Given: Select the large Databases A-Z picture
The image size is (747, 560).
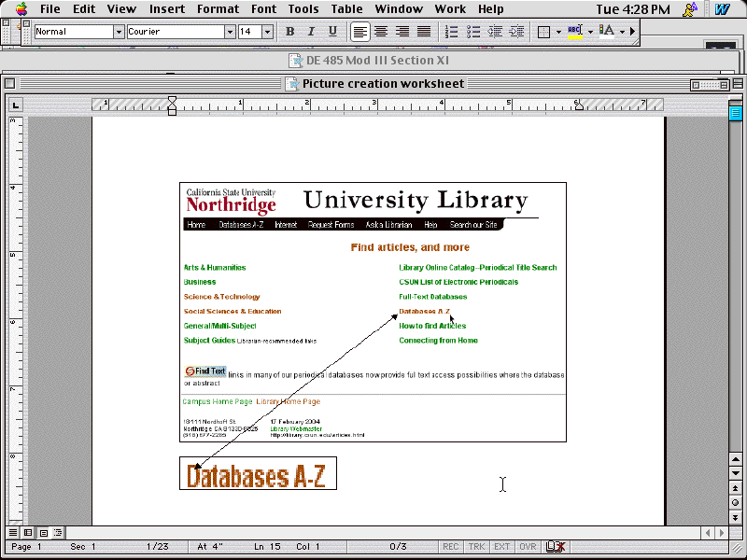Looking at the screenshot, I should 259,473.
